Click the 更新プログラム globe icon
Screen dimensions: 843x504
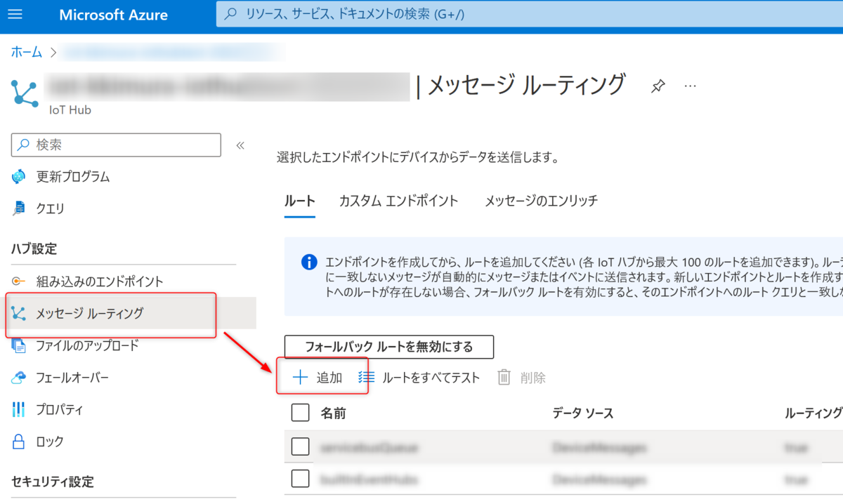pyautogui.click(x=19, y=177)
